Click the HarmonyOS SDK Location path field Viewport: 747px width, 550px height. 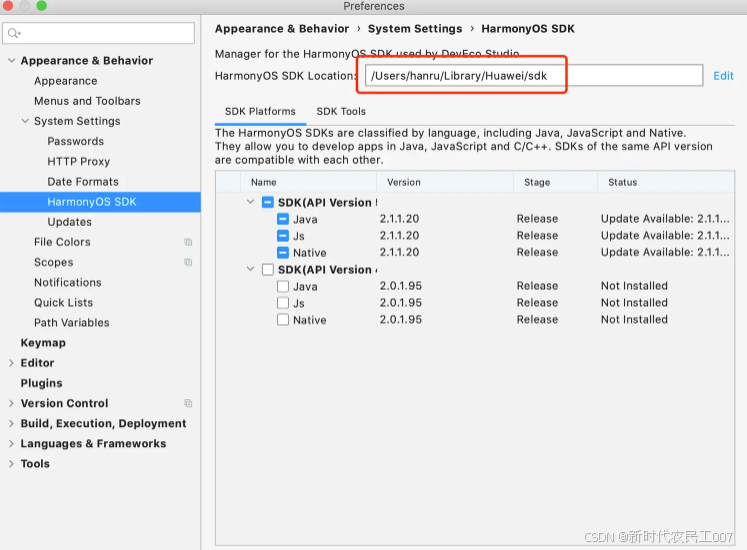[x=534, y=75]
